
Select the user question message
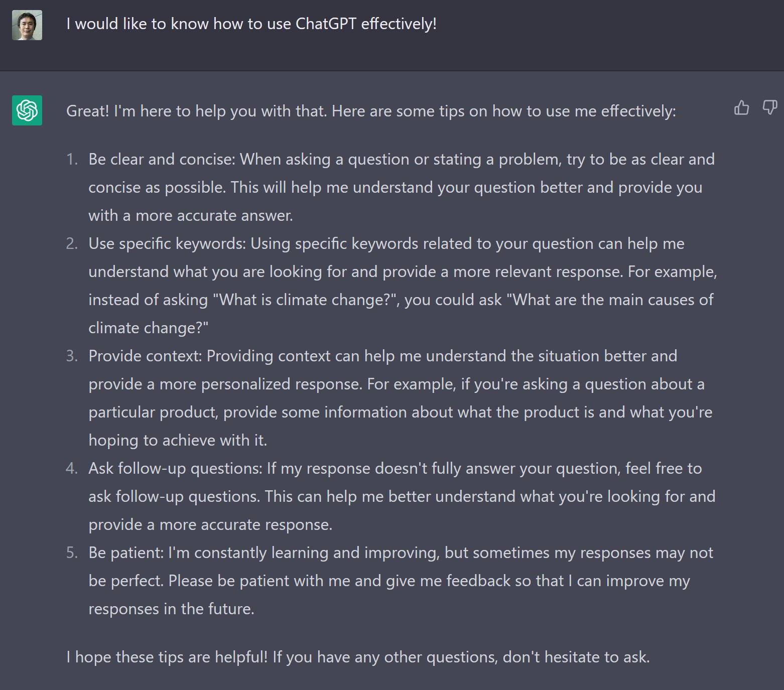251,23
